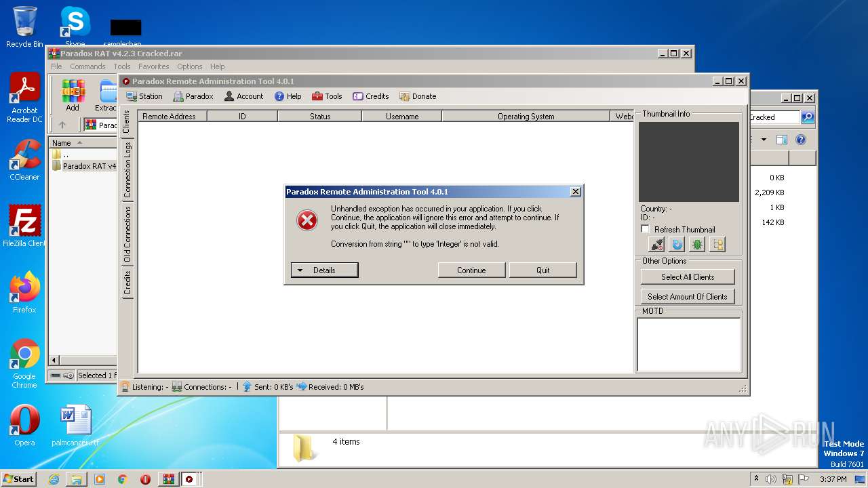Click the dark thumbnail preview area
This screenshot has height=488, width=868.
tap(689, 162)
